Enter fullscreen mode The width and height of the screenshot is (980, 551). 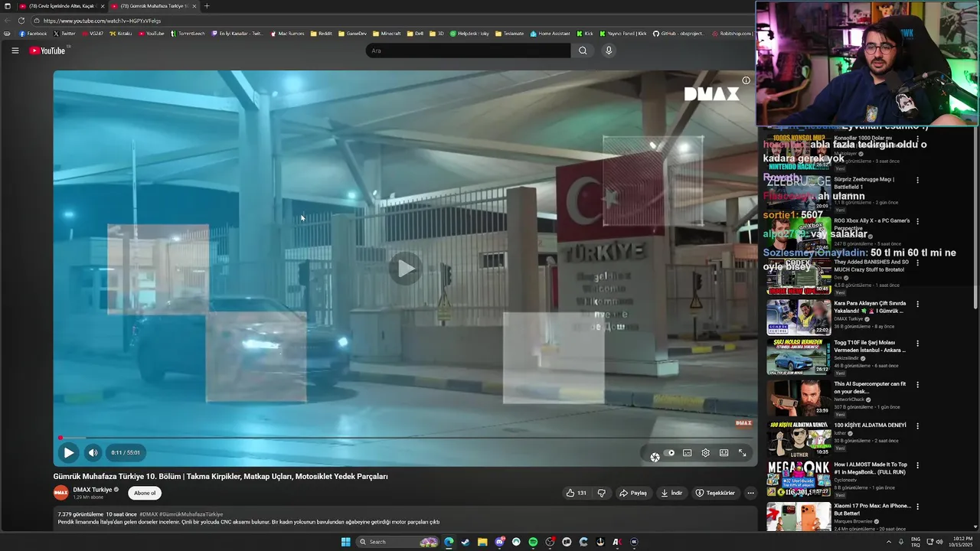(x=742, y=453)
